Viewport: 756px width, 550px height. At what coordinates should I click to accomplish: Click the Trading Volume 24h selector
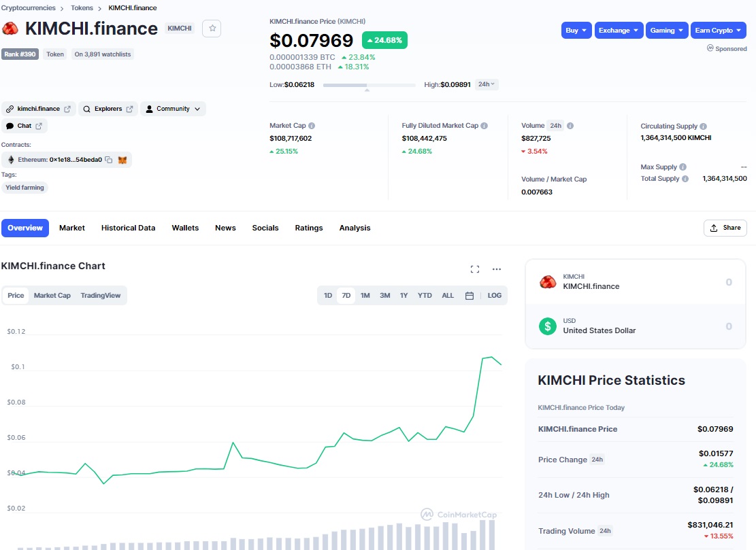(x=605, y=531)
